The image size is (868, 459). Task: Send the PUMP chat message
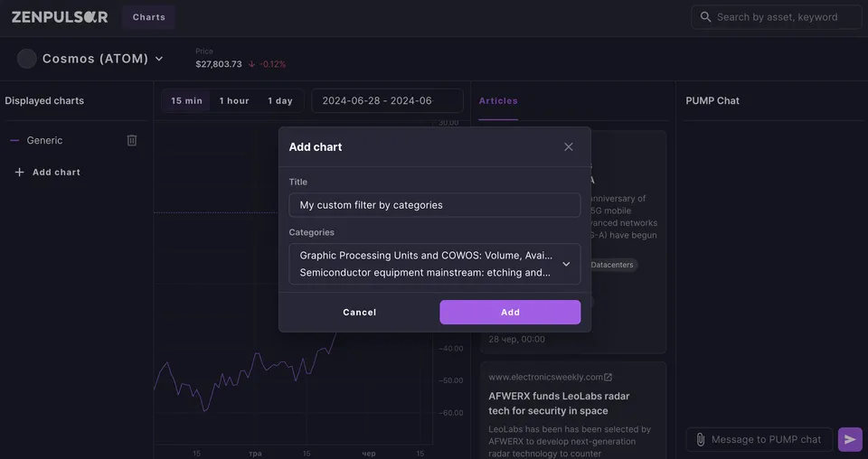(x=850, y=440)
